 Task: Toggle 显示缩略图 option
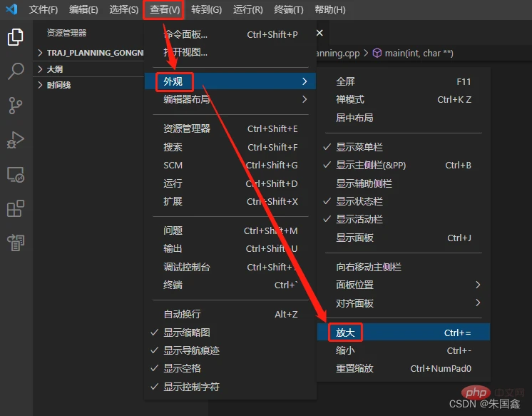[x=230, y=333]
